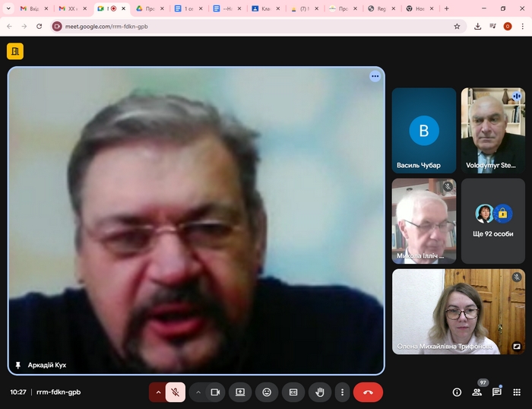Raise your hand
Image resolution: width=532 pixels, height=409 pixels.
pos(320,392)
